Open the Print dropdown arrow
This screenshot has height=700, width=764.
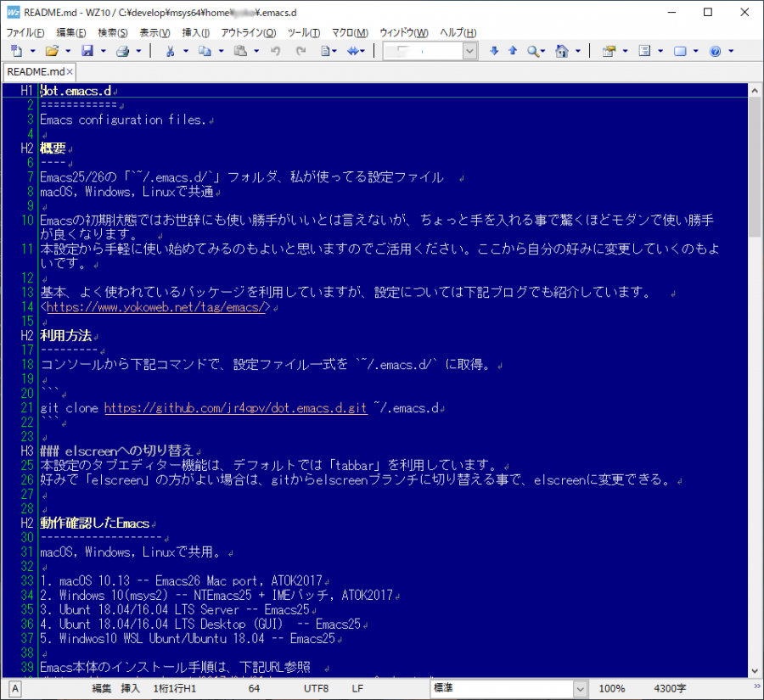tap(138, 51)
